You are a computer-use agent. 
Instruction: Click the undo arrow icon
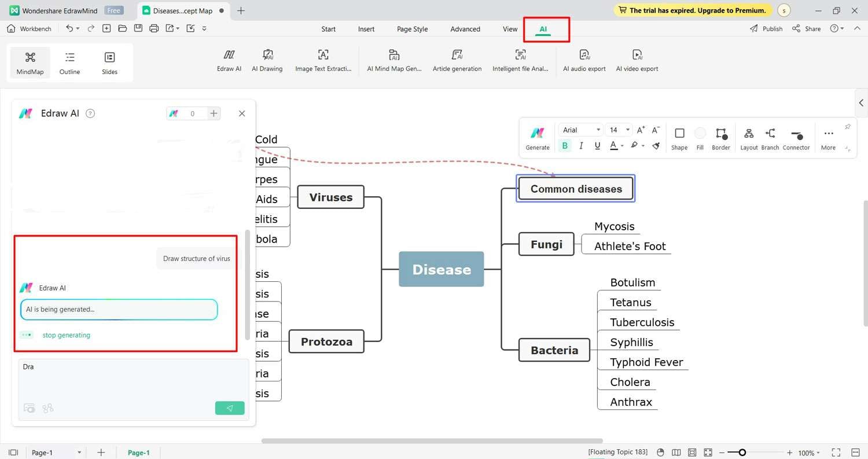[69, 28]
